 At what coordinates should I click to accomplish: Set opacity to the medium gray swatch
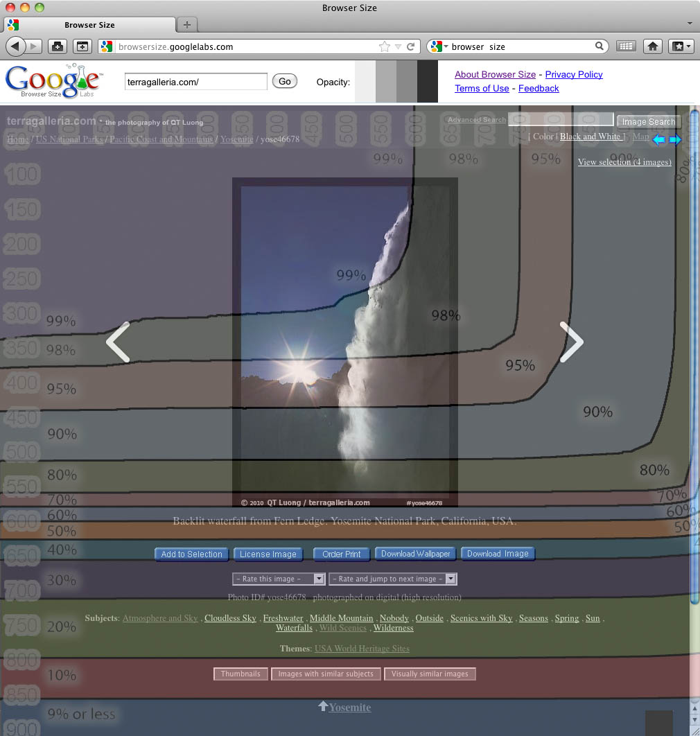point(407,82)
